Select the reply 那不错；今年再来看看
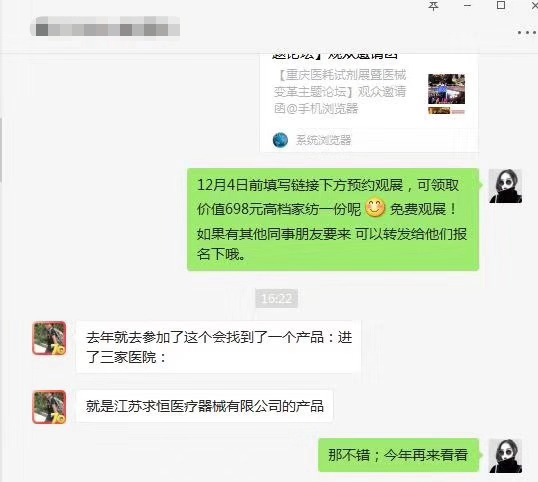This screenshot has height=482, width=538. pyautogui.click(x=398, y=455)
